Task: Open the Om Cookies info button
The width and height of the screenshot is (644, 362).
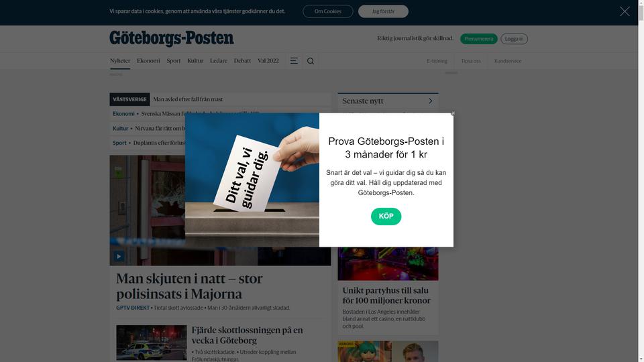Action: (x=328, y=11)
